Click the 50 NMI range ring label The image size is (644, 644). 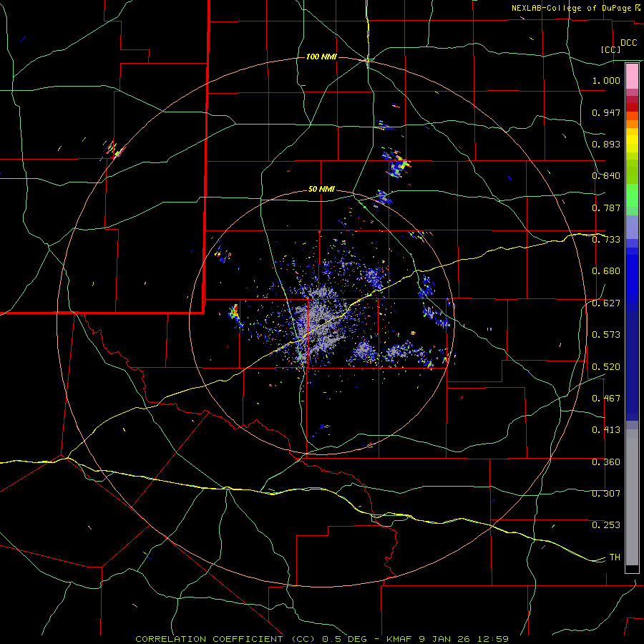point(321,190)
